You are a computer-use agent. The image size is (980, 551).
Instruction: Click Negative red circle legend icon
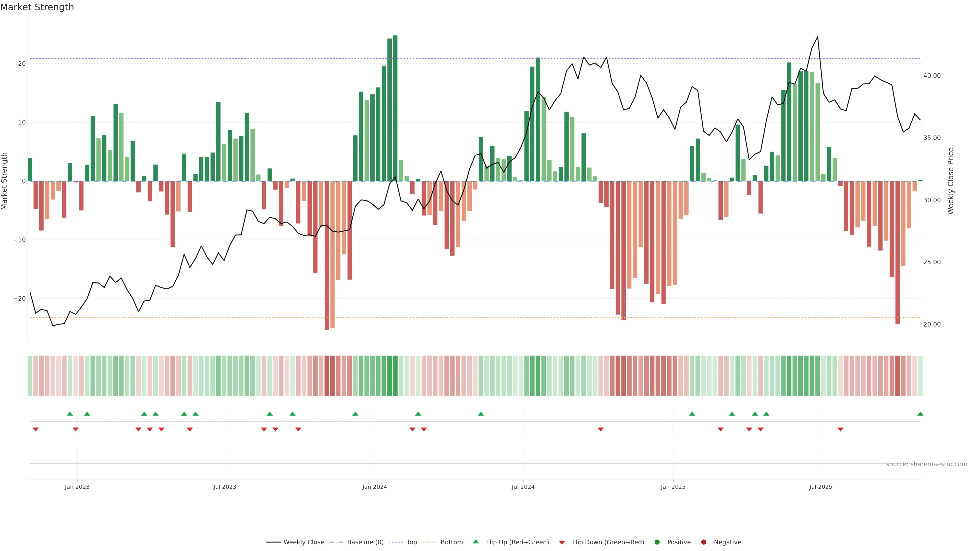(x=703, y=542)
